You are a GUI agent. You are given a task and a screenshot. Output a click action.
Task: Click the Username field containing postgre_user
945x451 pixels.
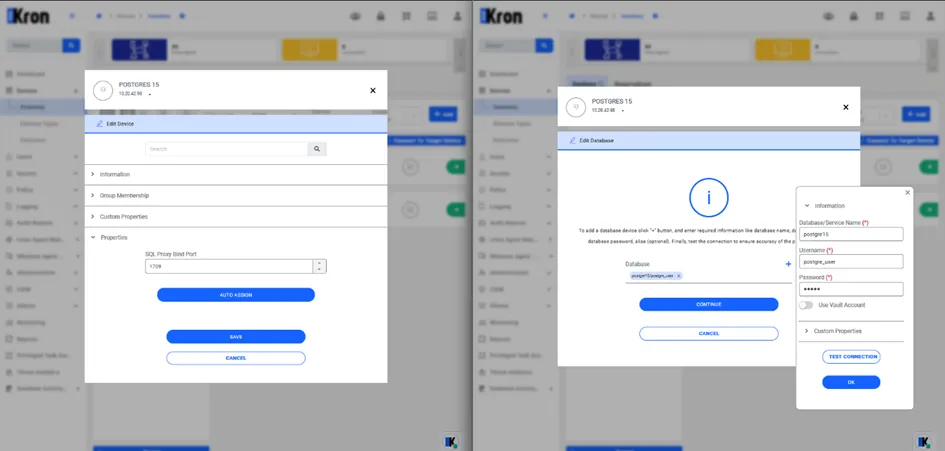(851, 262)
